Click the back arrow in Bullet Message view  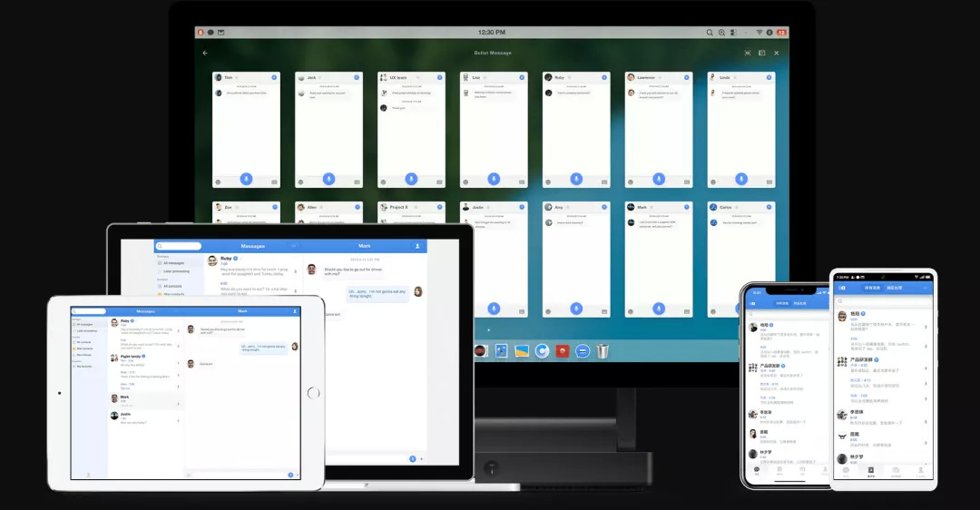(205, 54)
